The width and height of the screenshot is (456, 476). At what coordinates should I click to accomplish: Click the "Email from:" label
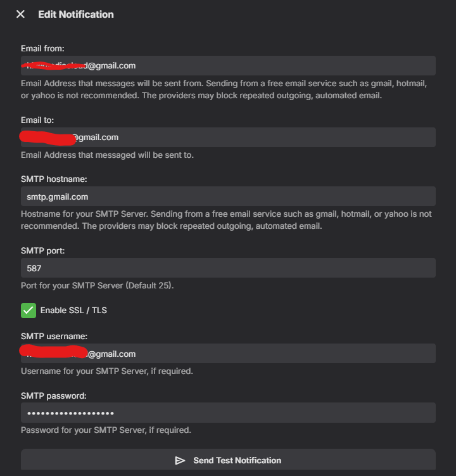(x=43, y=48)
